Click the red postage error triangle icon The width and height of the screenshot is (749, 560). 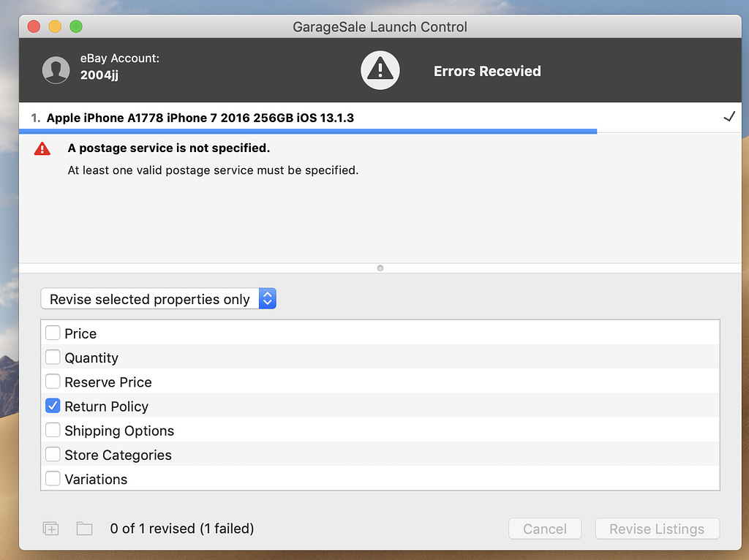(42, 148)
